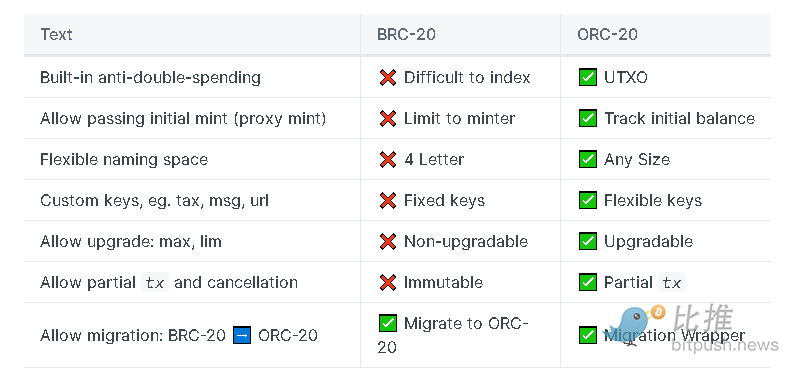The image size is (799, 372).
Task: Click the red X next to Non-upgradable
Action: [388, 242]
